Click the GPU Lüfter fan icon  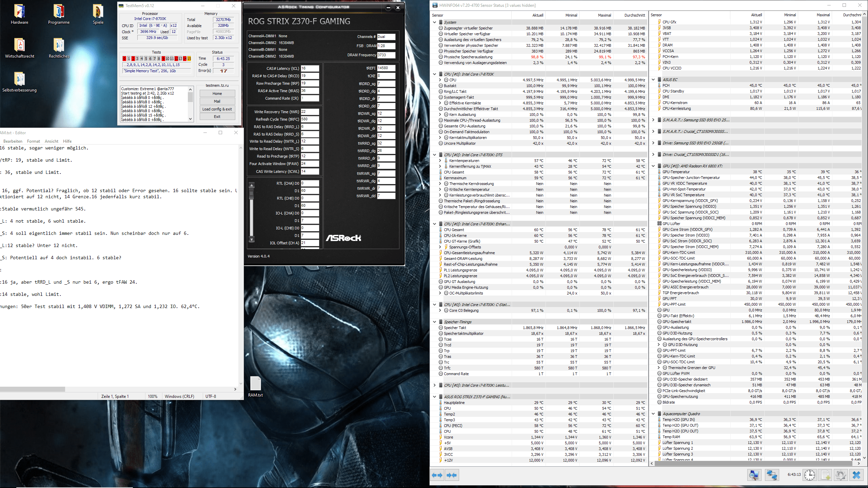click(659, 224)
